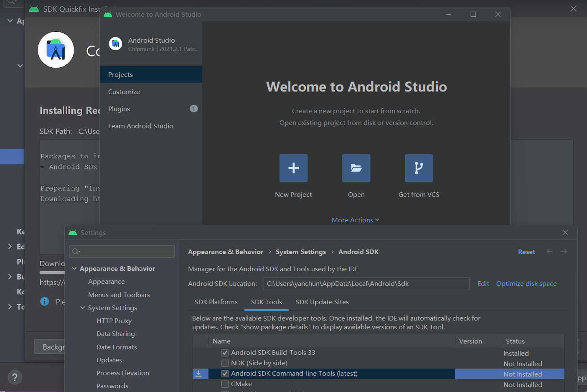Close the Welcome to Android Studio window
The image size is (587, 392).
tap(498, 14)
